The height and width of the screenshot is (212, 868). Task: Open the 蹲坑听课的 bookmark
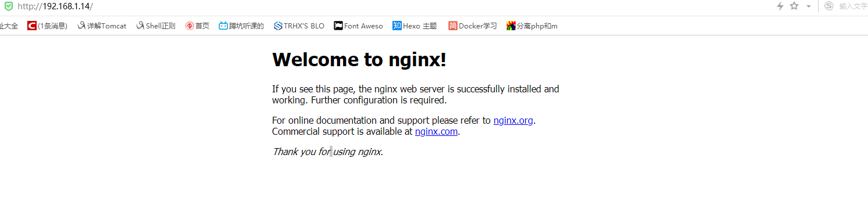point(241,26)
